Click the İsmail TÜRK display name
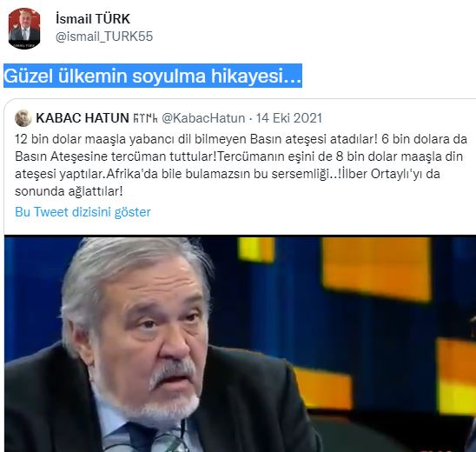The image size is (476, 452). 93,19
